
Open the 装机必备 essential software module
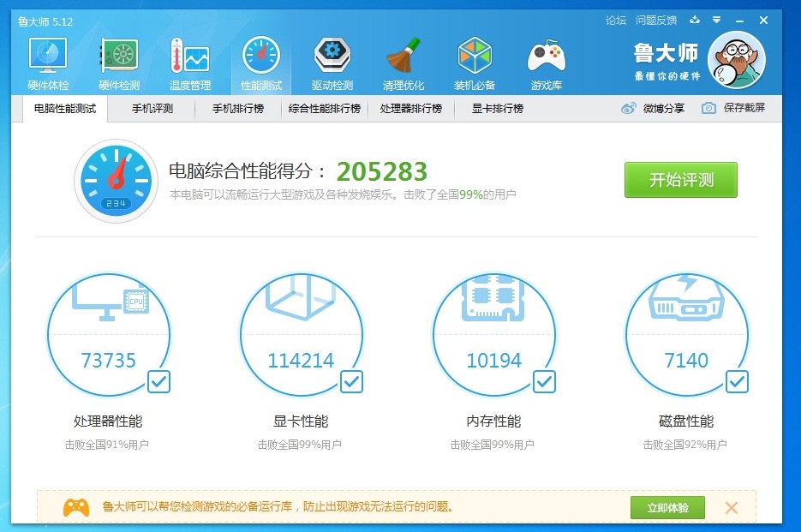click(475, 63)
